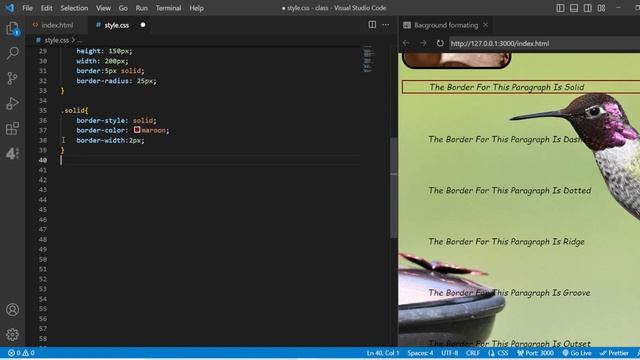Open the Edit menu
640x360 pixels.
[x=47, y=8]
